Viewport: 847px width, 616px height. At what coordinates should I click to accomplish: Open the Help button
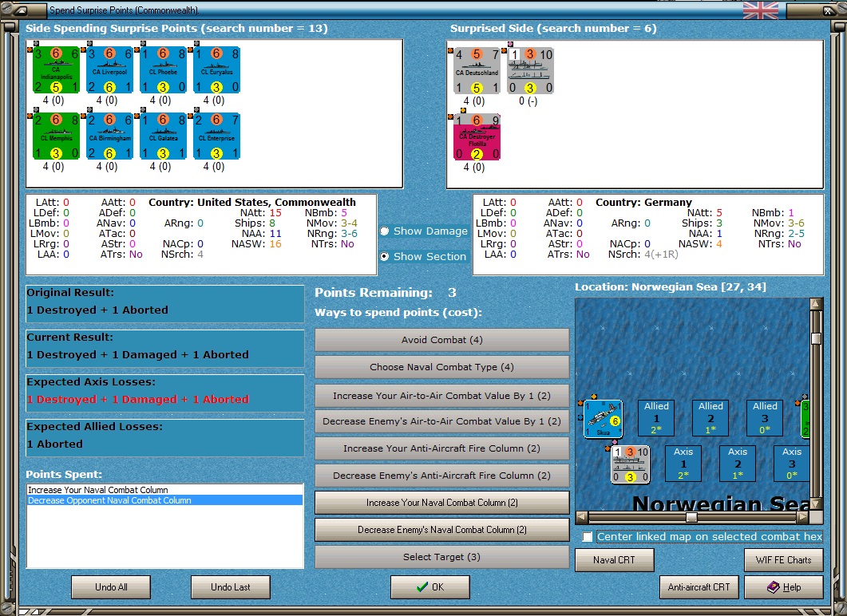click(x=784, y=586)
